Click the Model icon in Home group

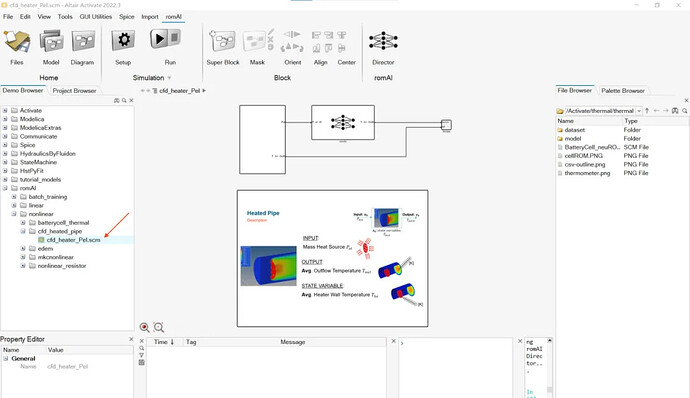pyautogui.click(x=51, y=41)
